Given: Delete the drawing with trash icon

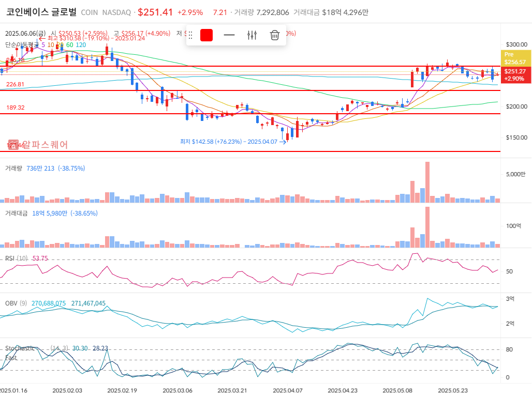Looking at the screenshot, I should pos(274,35).
